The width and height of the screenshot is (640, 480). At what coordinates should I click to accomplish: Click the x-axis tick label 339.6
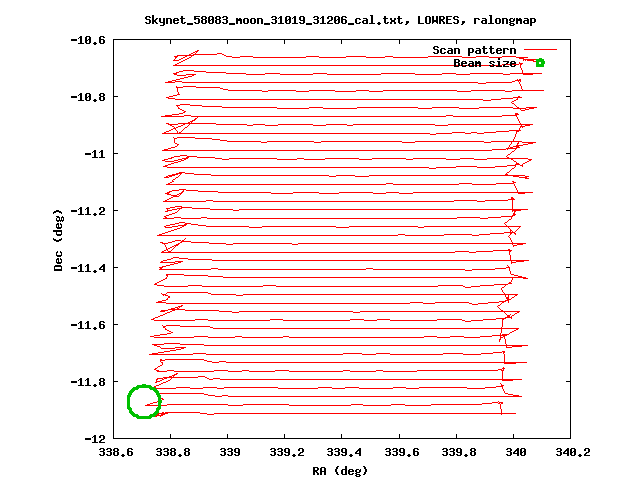coord(402,452)
